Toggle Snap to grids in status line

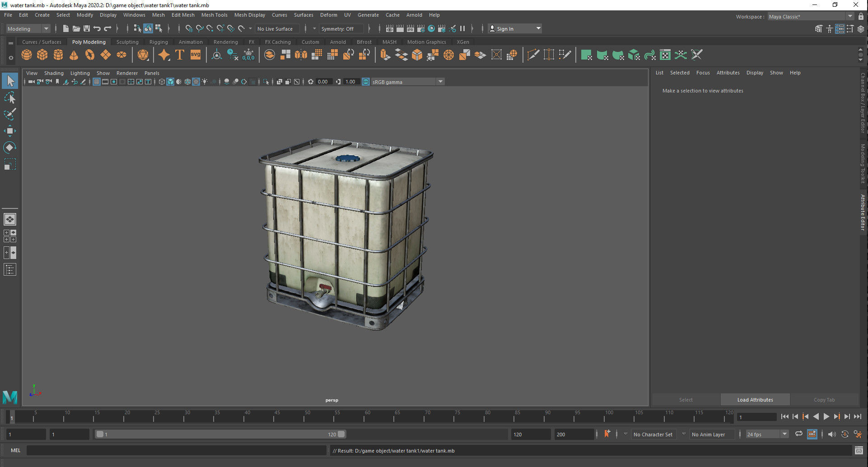(x=189, y=28)
